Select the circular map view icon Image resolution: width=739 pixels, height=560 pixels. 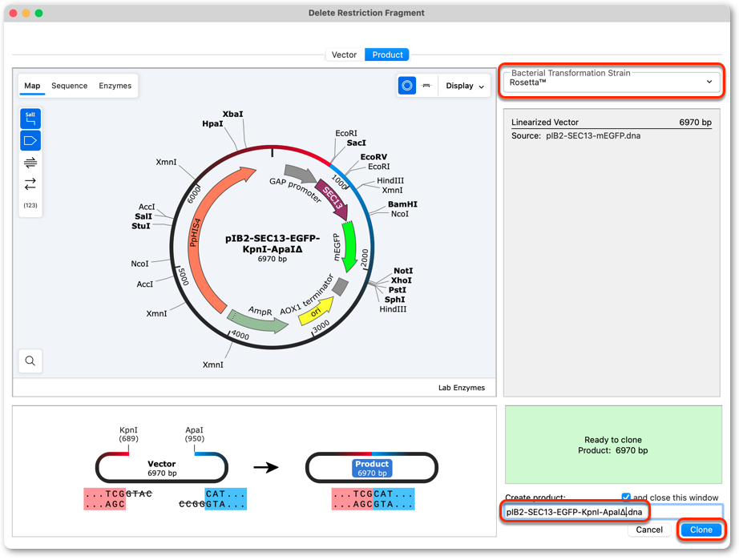[406, 86]
